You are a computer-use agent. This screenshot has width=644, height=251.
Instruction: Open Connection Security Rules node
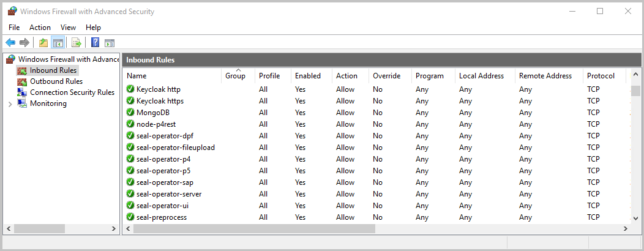72,92
